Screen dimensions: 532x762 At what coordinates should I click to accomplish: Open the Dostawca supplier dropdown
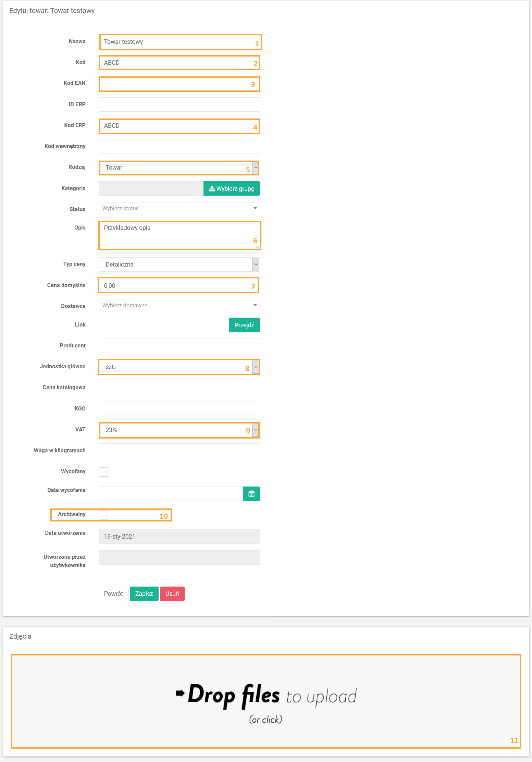point(179,305)
